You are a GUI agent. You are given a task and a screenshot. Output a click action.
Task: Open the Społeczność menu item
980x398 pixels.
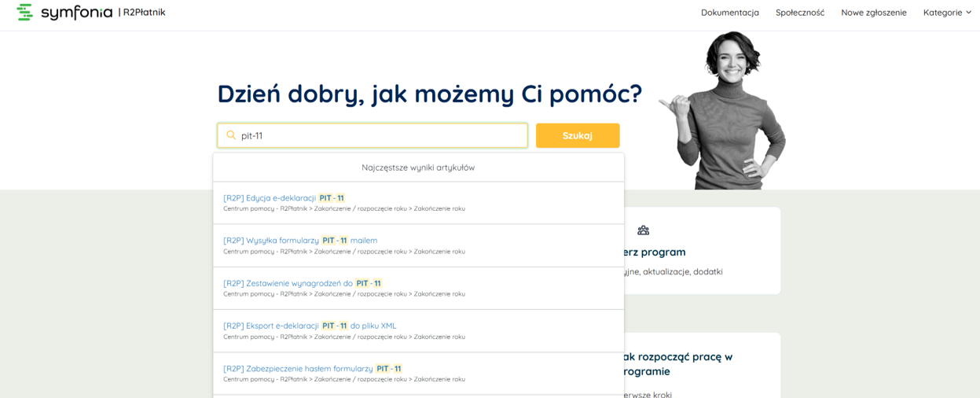click(x=800, y=13)
